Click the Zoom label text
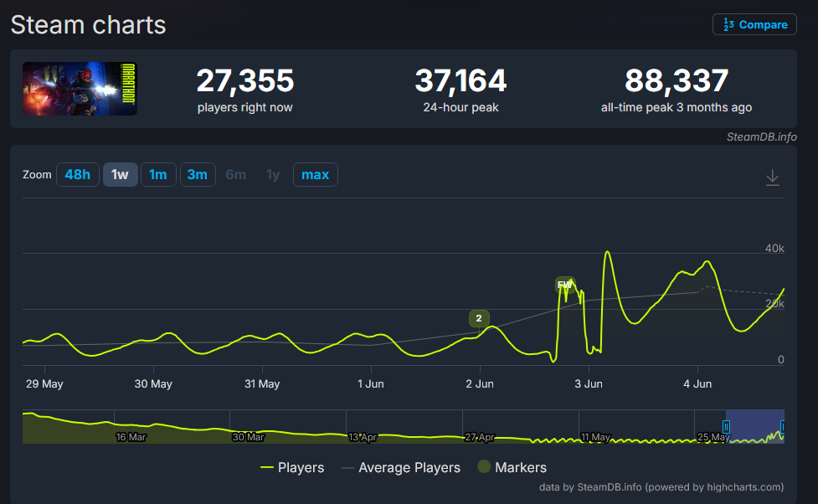 [x=37, y=175]
